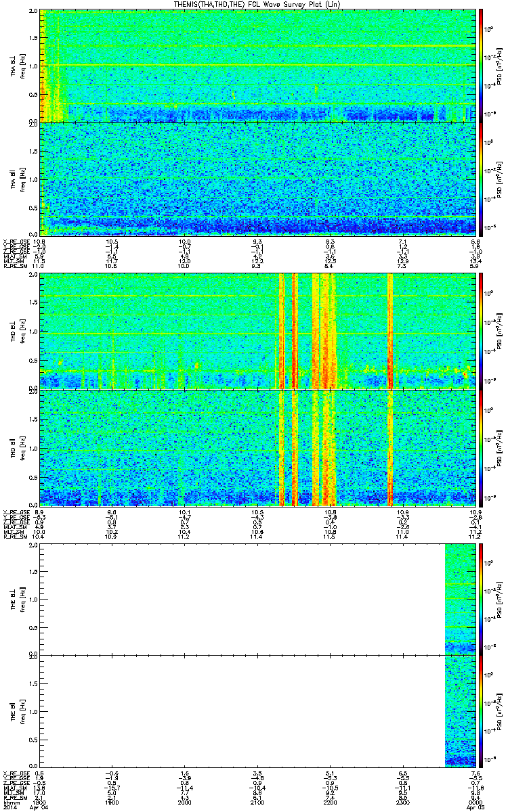Image resolution: width=508 pixels, height=812 pixels.
Task: Click the THA Bll spectrogram panel
Action: (259, 179)
